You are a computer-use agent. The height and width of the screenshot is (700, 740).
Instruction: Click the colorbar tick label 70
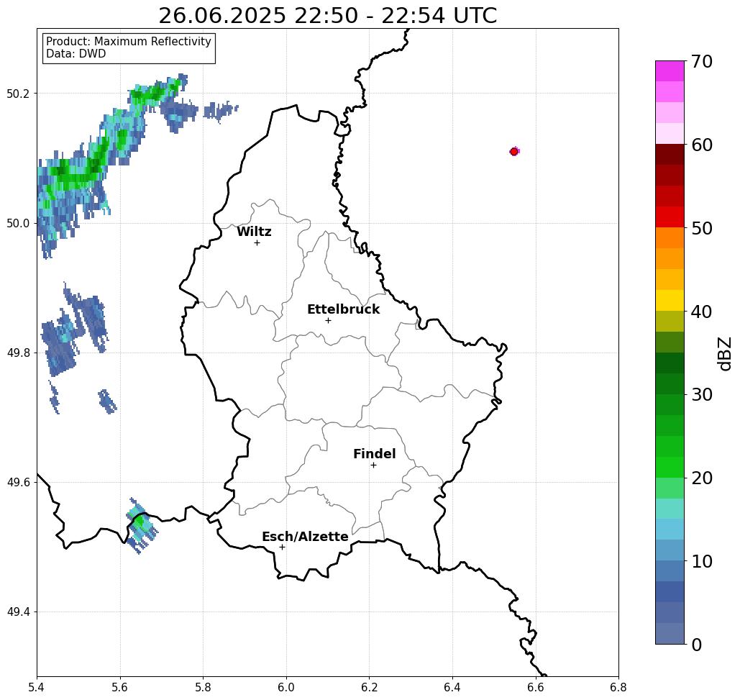702,61
